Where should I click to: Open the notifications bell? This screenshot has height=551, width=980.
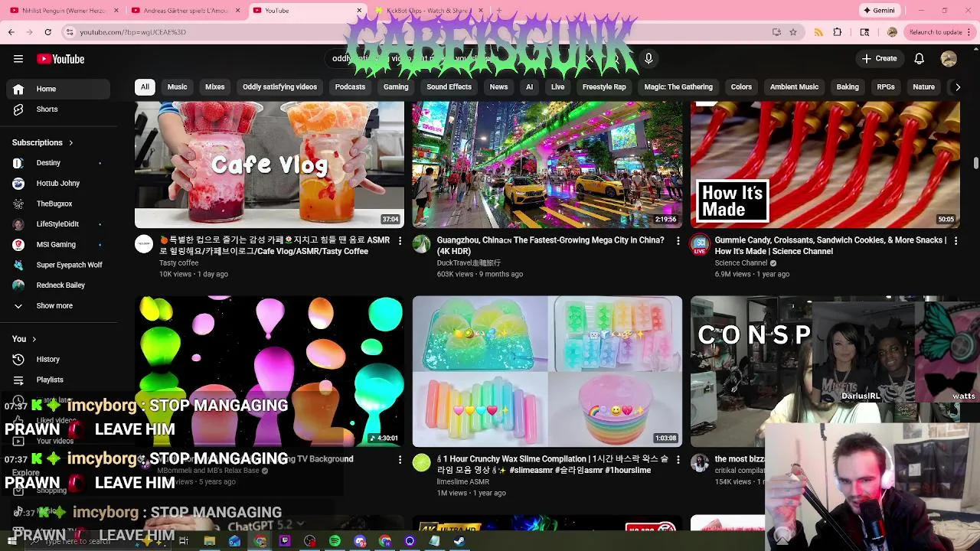pos(920,59)
